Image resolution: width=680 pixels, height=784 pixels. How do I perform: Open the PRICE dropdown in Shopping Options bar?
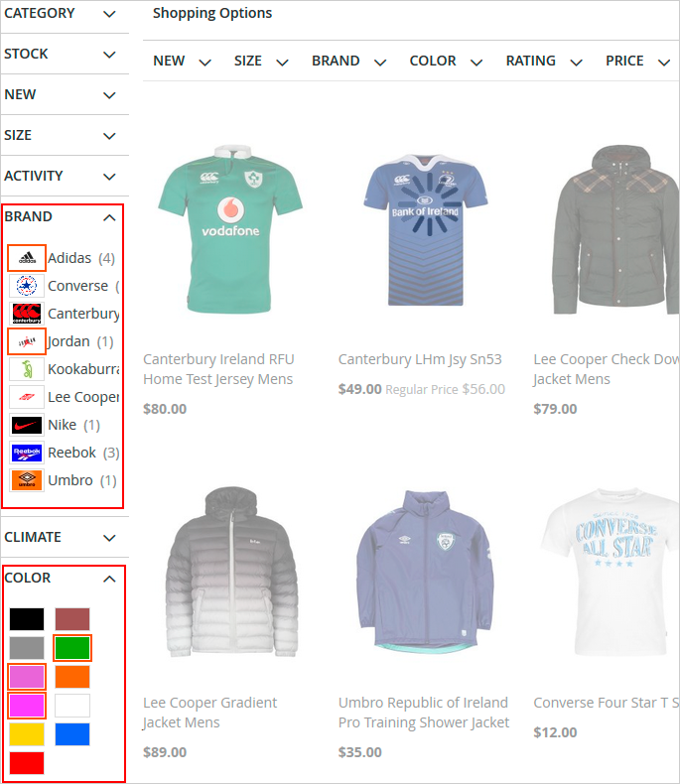tap(637, 61)
